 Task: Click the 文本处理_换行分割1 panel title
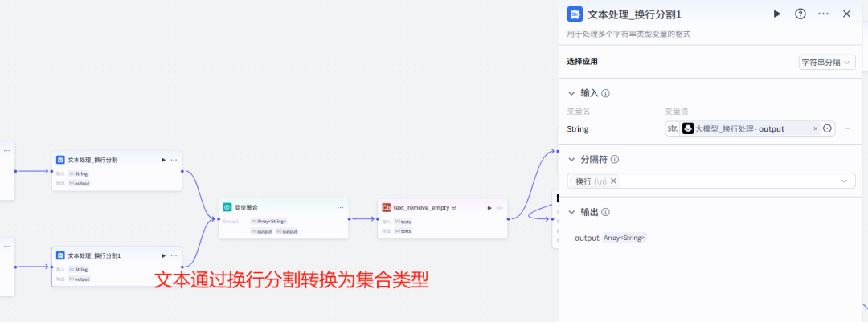pos(634,14)
